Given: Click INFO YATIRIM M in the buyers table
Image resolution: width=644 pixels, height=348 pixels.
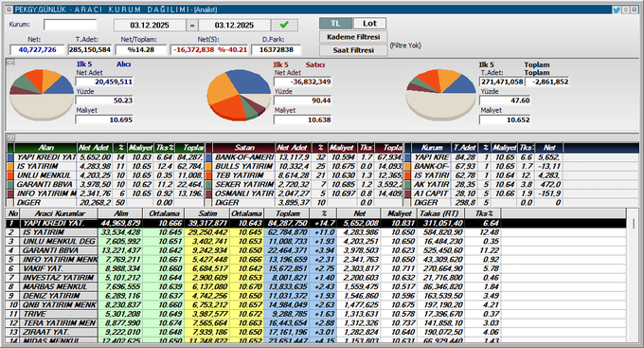Looking at the screenshot, I should (x=46, y=193).
